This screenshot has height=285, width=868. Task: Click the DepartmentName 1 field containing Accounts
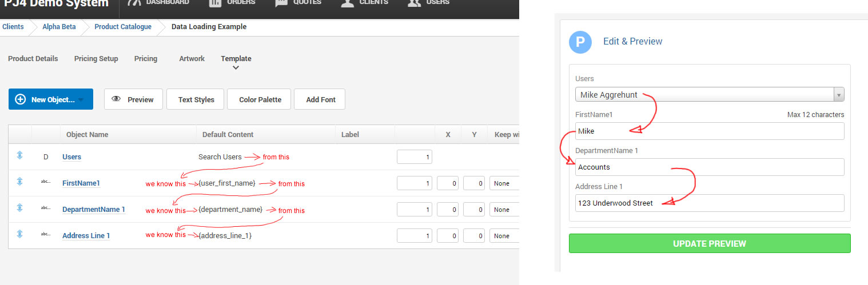pos(710,167)
